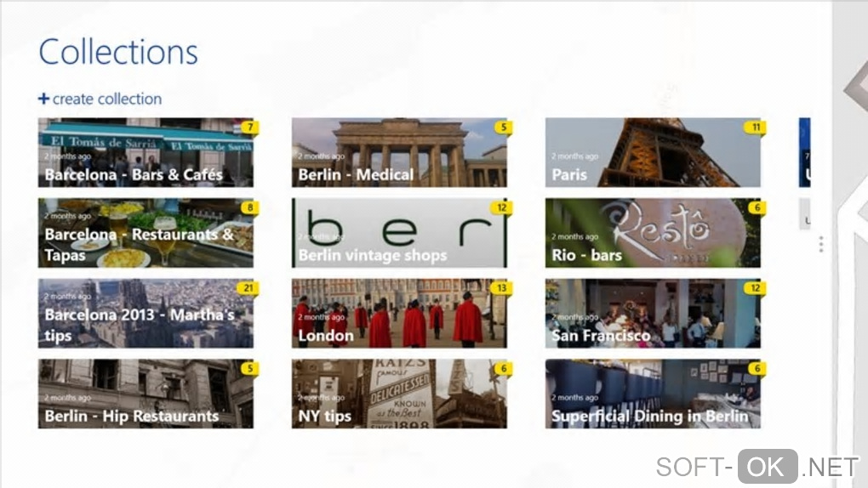Open the Berlin vintage shops collection
Viewport: 868px width, 488px height.
tap(399, 233)
